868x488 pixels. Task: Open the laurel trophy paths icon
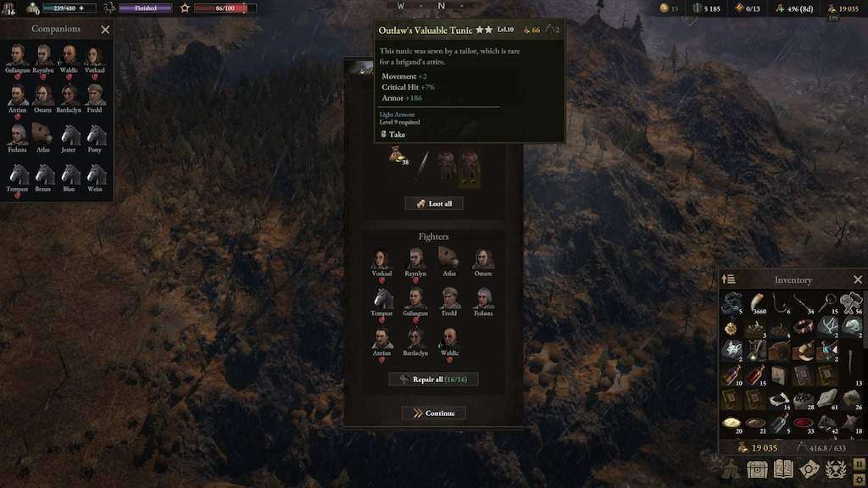(835, 469)
